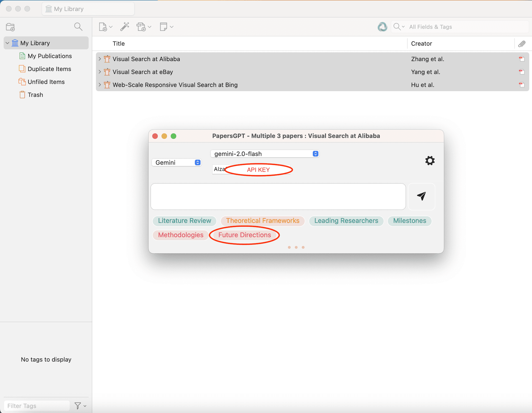Expand the Visual Search at eBay item
532x413 pixels.
(x=100, y=72)
